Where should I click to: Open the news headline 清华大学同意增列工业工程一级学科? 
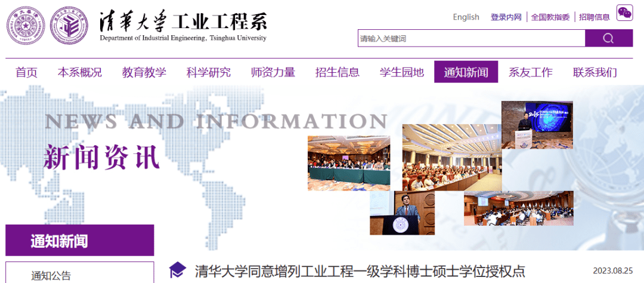[360, 271]
